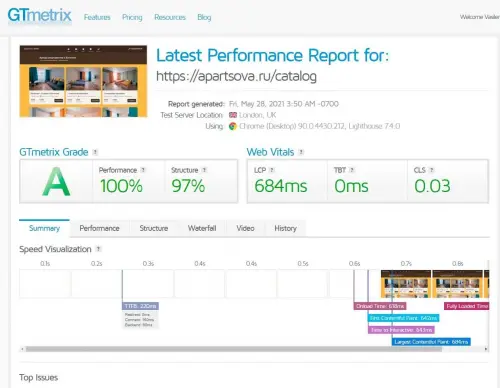500x388 pixels.
Task: Show help for GTmetrix Grade
Action: 95,152
